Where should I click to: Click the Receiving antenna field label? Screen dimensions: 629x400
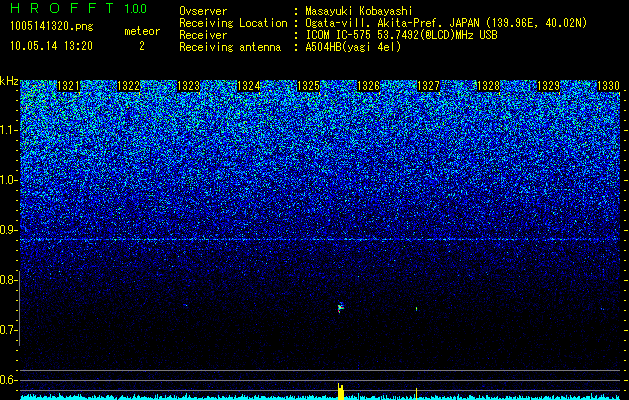(230, 47)
